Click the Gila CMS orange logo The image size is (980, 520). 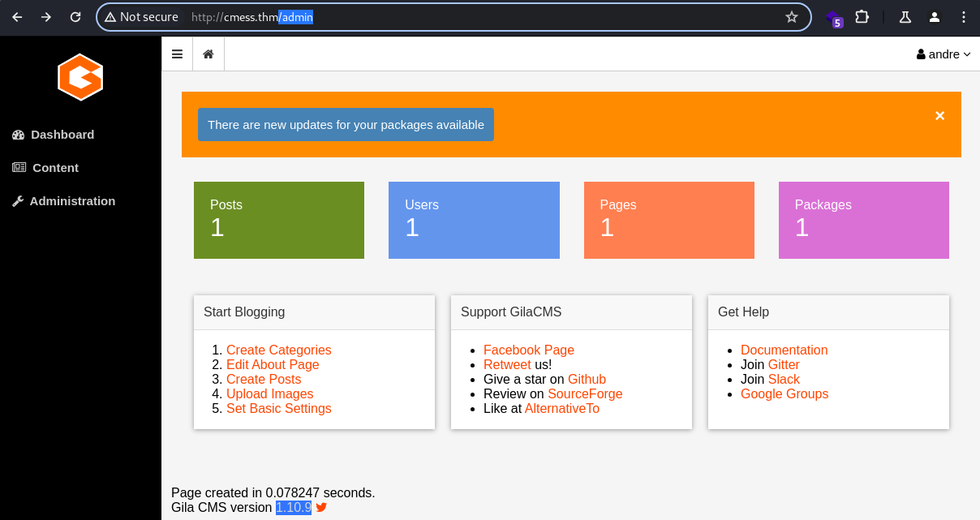pos(80,77)
